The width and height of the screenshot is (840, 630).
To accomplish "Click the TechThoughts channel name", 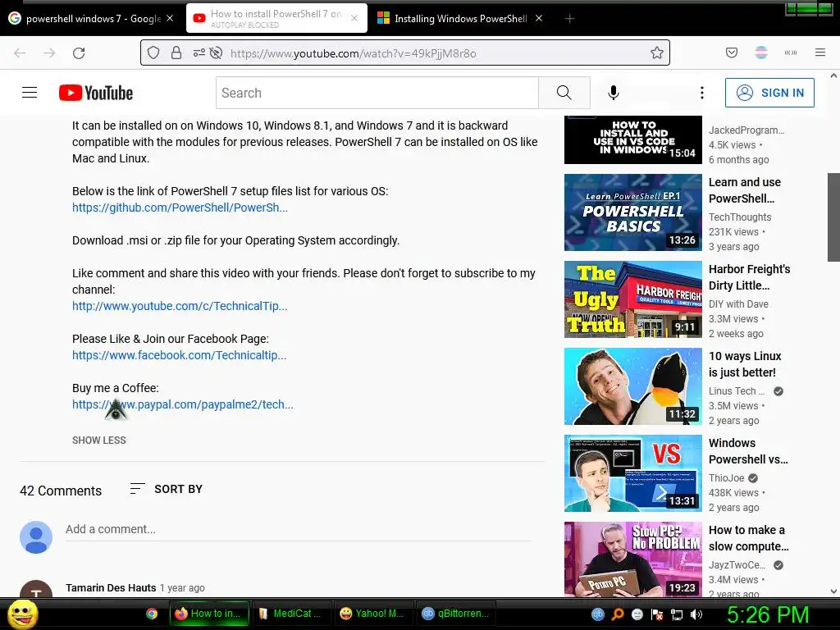I will [740, 217].
